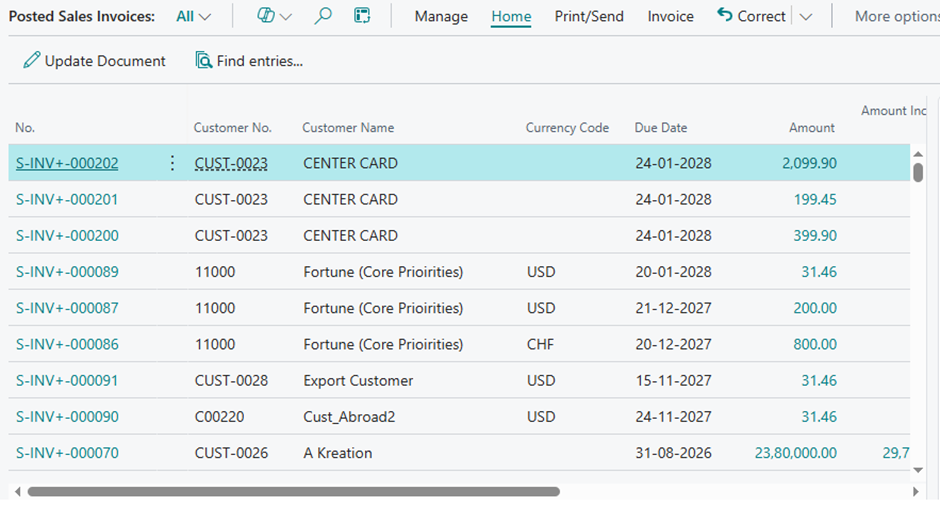The height and width of the screenshot is (506, 940).
Task: Click customer number CUST-0028
Action: coord(231,381)
